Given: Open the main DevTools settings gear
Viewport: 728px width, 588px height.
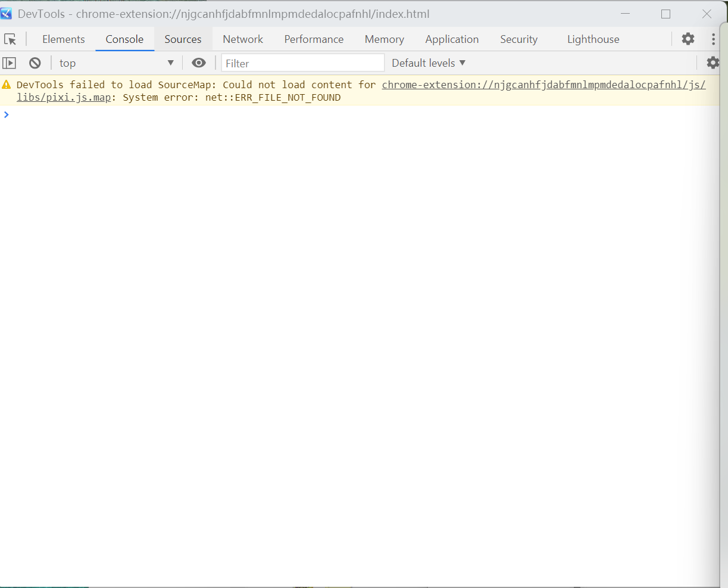Looking at the screenshot, I should (688, 39).
